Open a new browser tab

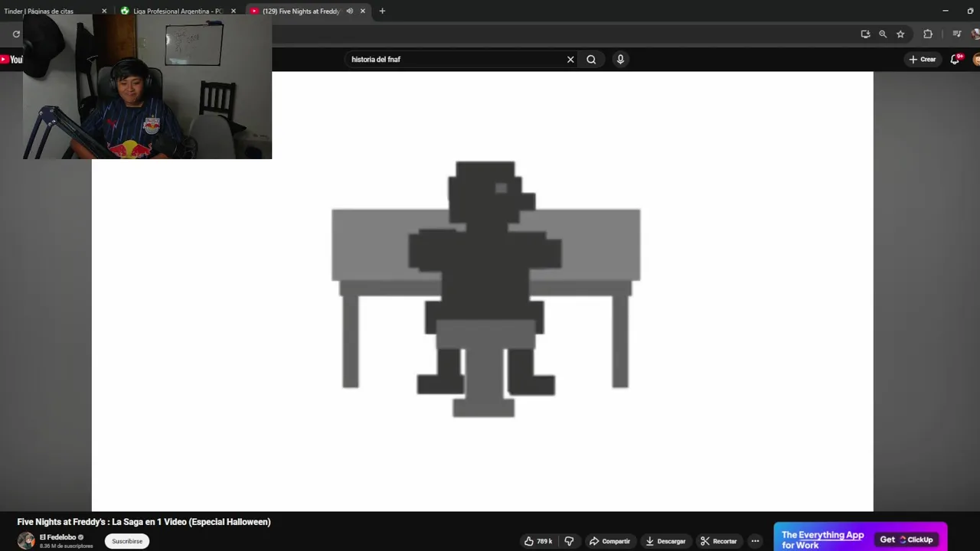click(382, 11)
